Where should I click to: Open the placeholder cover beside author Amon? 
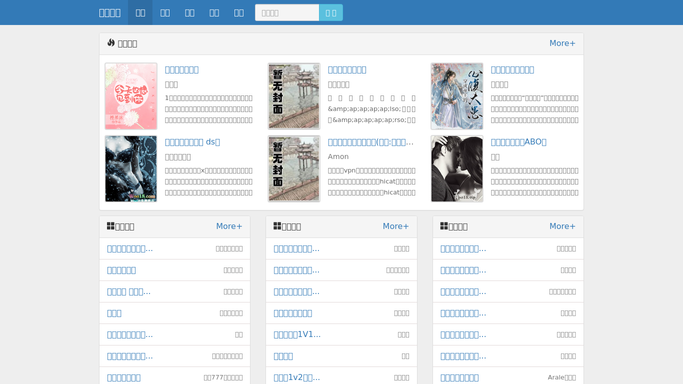point(294,168)
